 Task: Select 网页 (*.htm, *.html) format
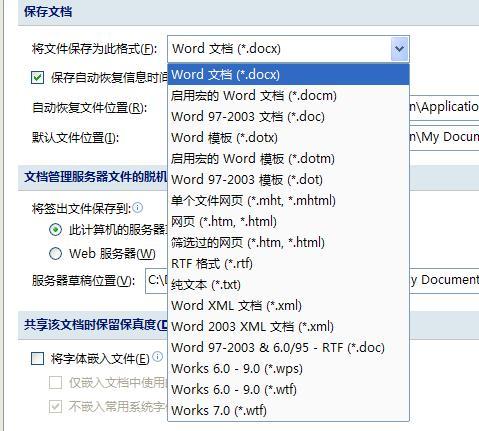point(288,222)
